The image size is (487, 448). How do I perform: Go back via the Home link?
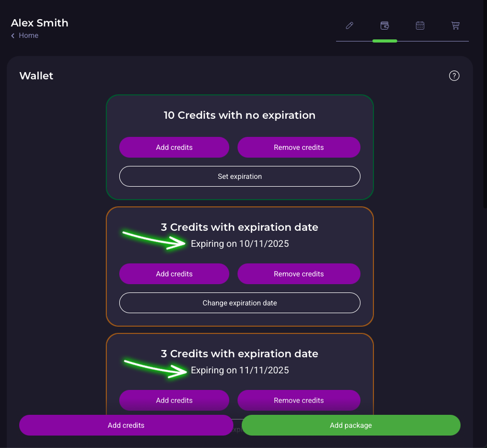click(x=29, y=35)
